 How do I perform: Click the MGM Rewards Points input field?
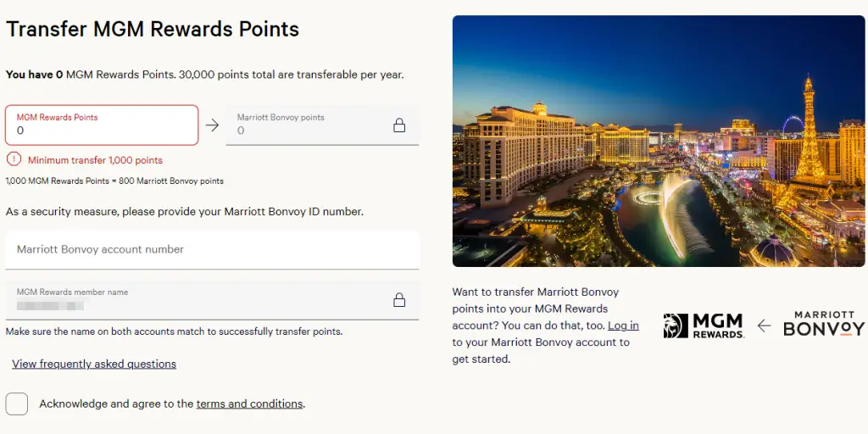(102, 125)
